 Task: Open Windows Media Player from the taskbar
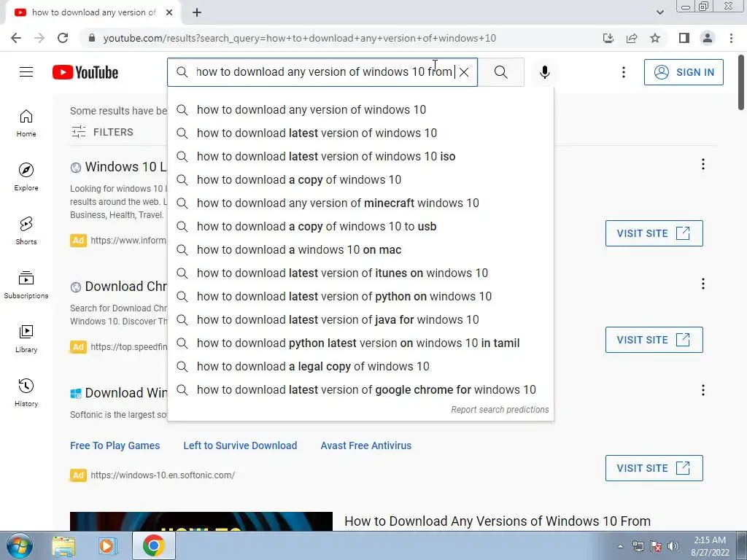(x=108, y=545)
